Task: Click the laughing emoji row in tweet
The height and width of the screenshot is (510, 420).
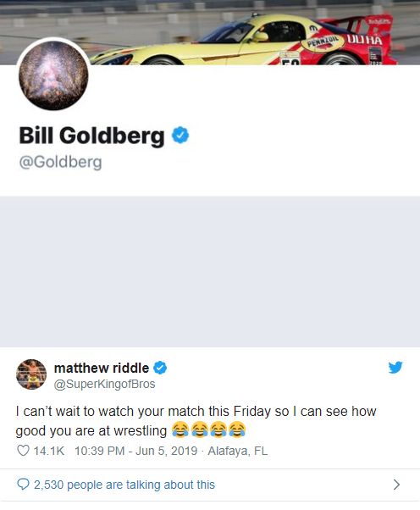Action: pyautogui.click(x=208, y=430)
